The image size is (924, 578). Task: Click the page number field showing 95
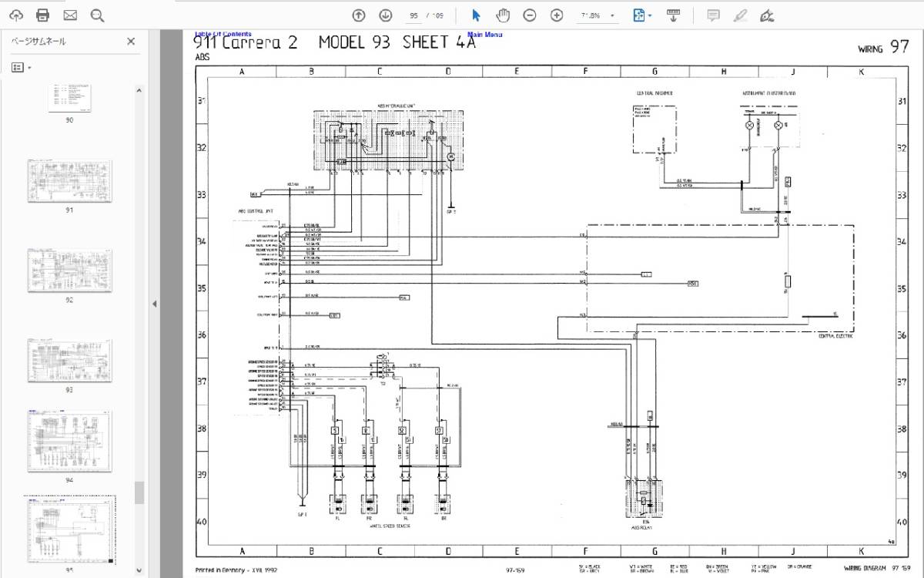[x=414, y=15]
